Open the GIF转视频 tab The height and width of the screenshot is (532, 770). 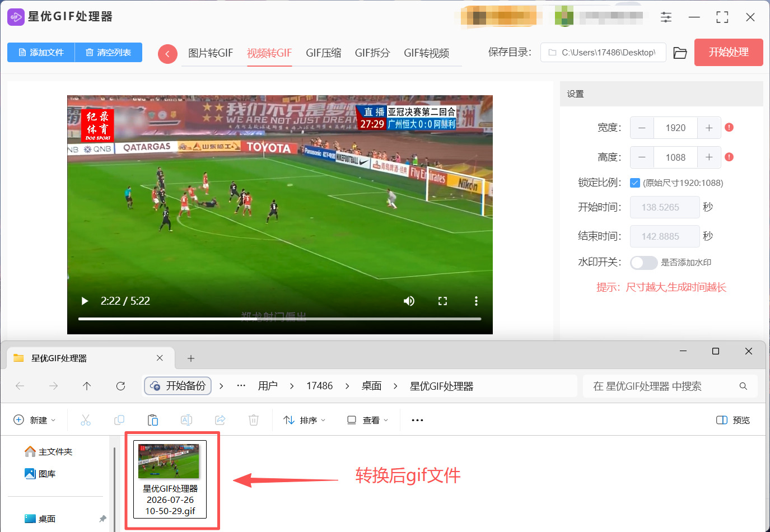click(x=427, y=53)
